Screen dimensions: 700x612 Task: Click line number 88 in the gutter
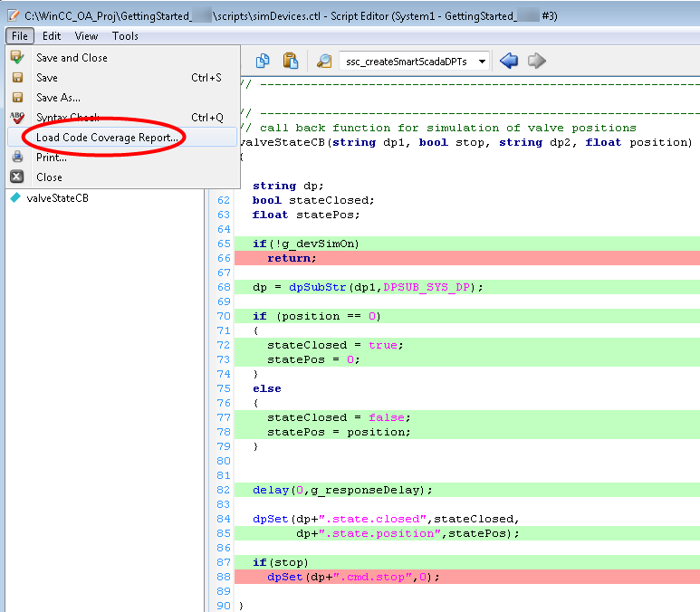click(x=223, y=577)
